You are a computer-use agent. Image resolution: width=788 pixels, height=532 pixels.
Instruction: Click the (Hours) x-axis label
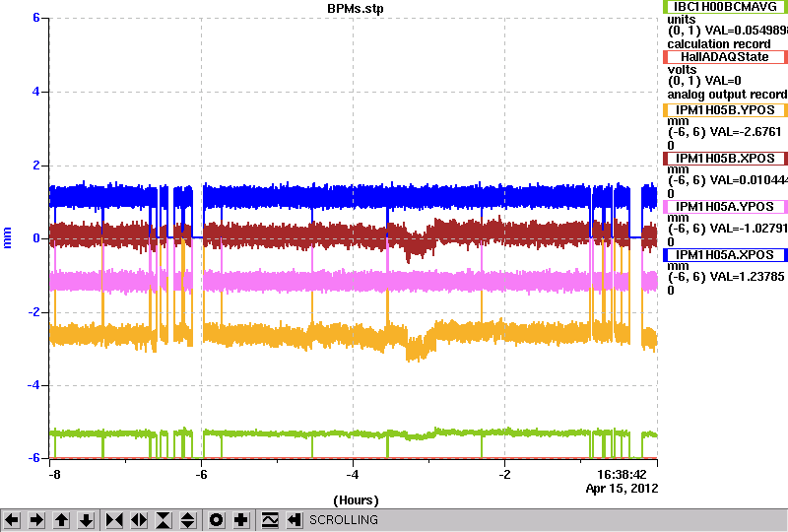356,500
